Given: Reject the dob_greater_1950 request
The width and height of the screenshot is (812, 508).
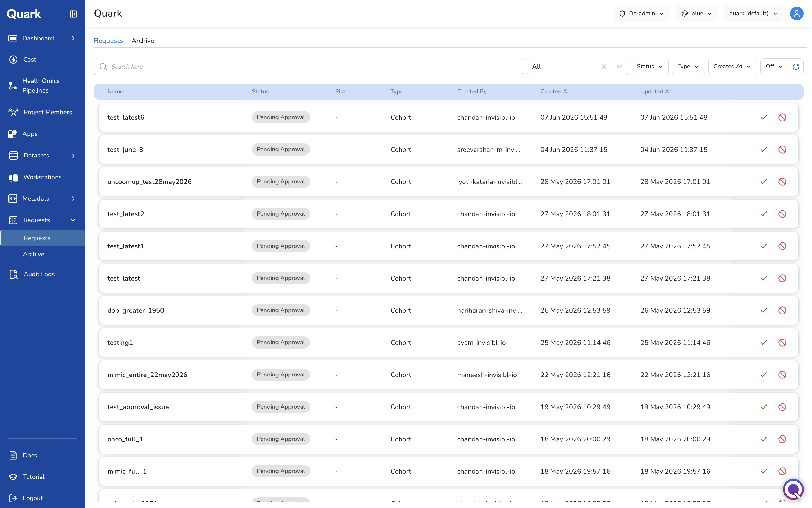Looking at the screenshot, I should point(782,310).
